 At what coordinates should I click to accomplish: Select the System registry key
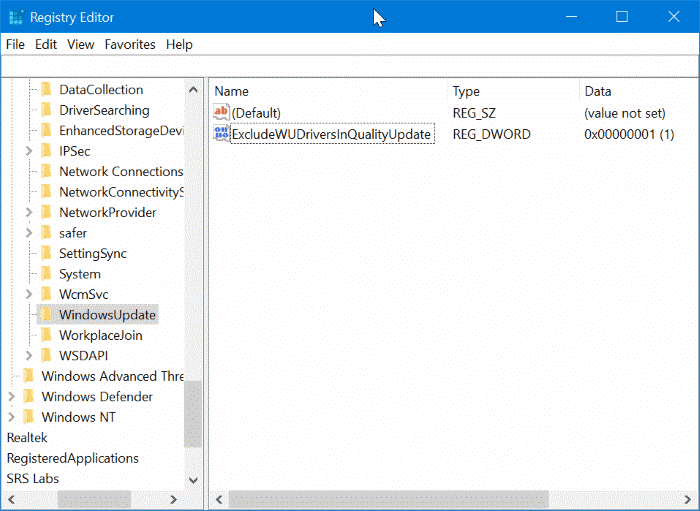pyautogui.click(x=79, y=274)
